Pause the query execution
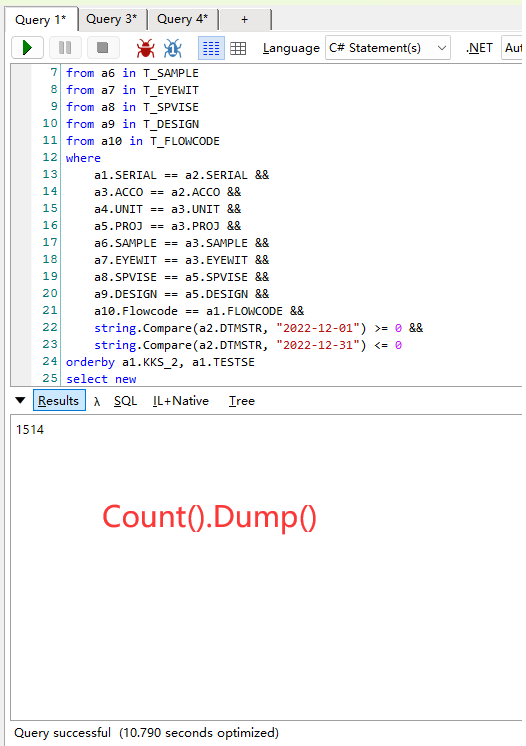The image size is (526, 746). pyautogui.click(x=65, y=48)
